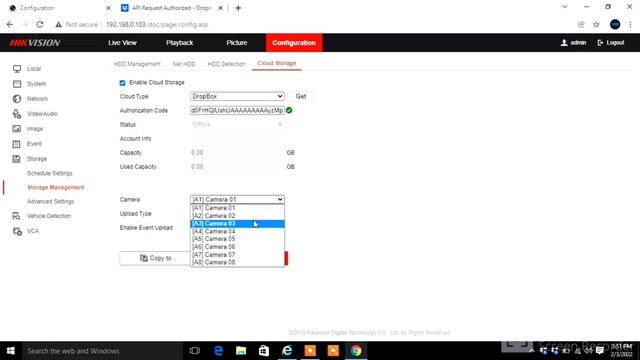Click the Search the web and Windows box

tap(102, 351)
